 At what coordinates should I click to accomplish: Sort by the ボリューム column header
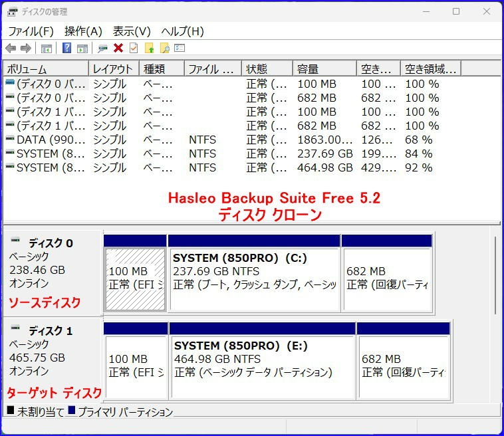(46, 69)
